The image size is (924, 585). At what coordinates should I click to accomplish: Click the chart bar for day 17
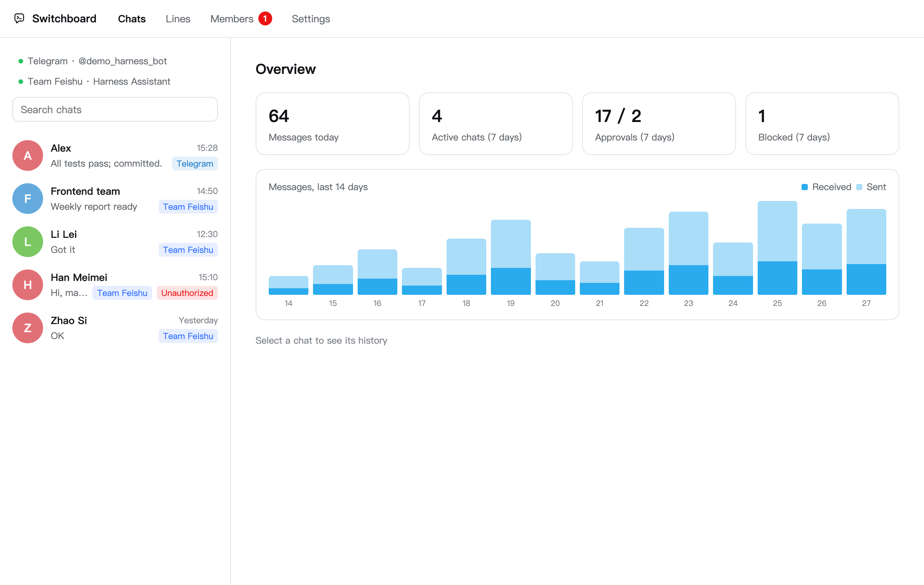(422, 281)
